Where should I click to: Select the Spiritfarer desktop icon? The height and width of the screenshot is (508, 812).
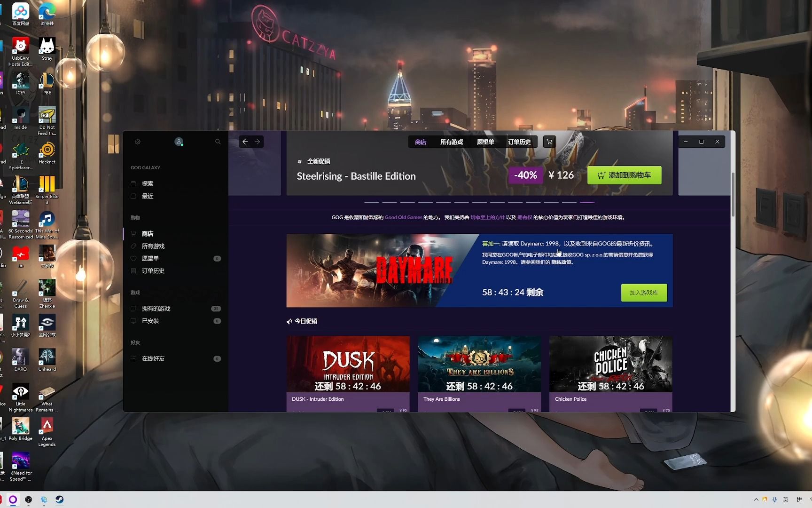coord(21,156)
